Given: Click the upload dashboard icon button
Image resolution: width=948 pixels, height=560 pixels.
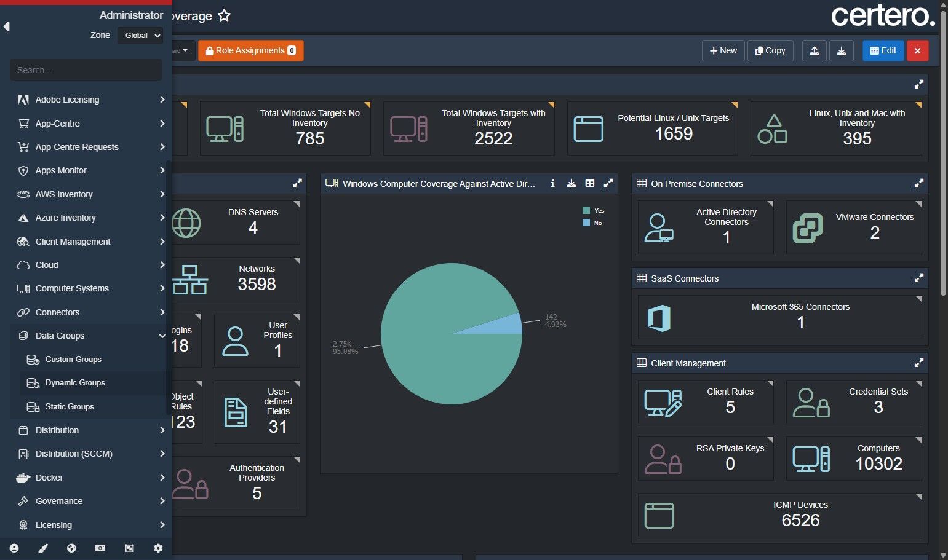Looking at the screenshot, I should pyautogui.click(x=814, y=50).
